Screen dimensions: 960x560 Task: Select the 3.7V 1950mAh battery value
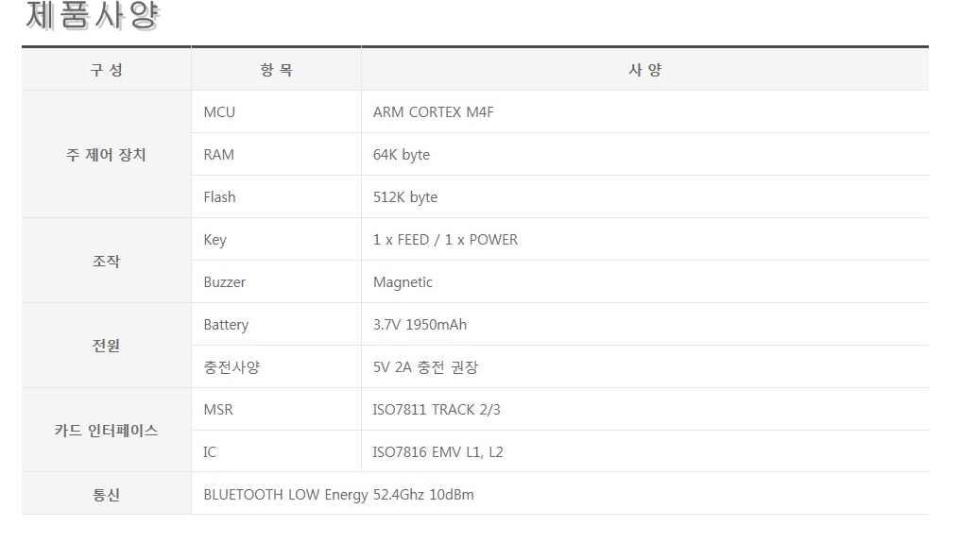tap(420, 325)
